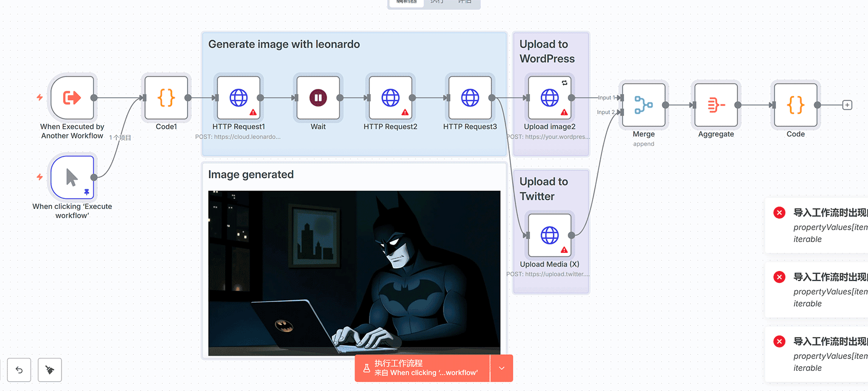The width and height of the screenshot is (868, 391).
Task: Click the undo arrow button at bottom left
Action: pyautogui.click(x=19, y=370)
